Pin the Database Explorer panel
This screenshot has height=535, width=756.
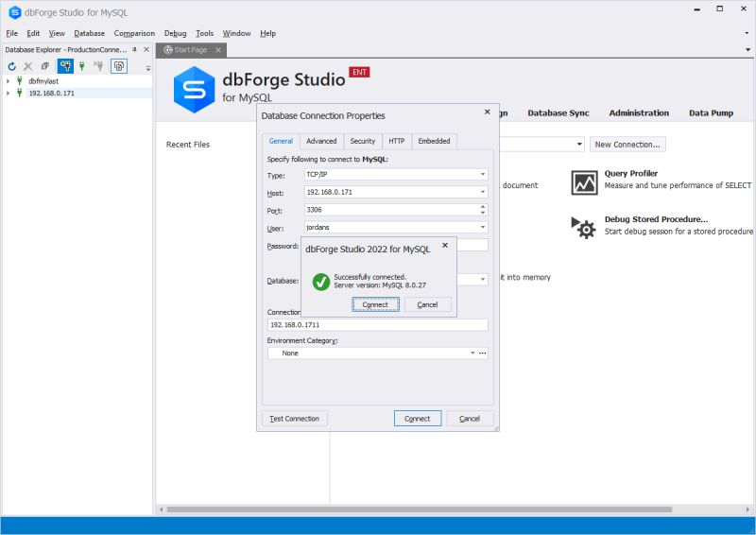click(134, 50)
